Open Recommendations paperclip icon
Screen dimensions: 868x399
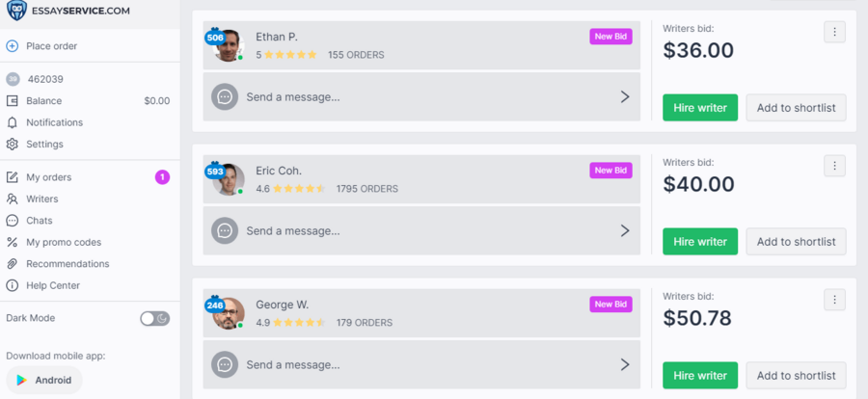coord(13,263)
